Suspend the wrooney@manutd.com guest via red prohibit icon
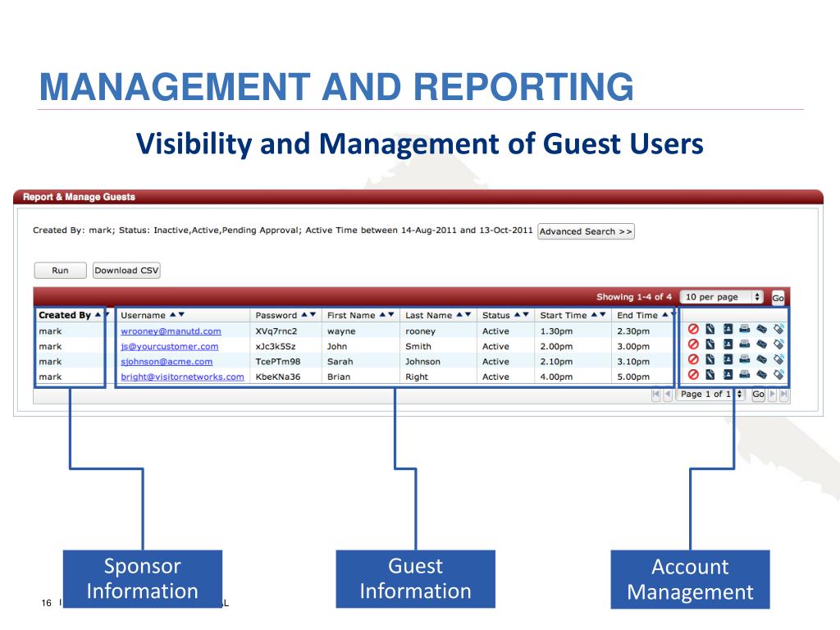Screen dimensions: 840x630 693,329
